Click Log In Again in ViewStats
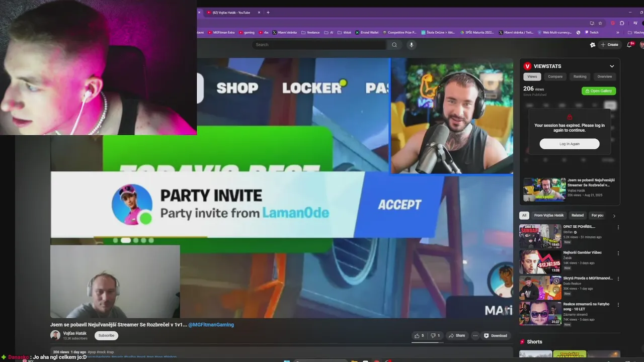 coord(570,144)
